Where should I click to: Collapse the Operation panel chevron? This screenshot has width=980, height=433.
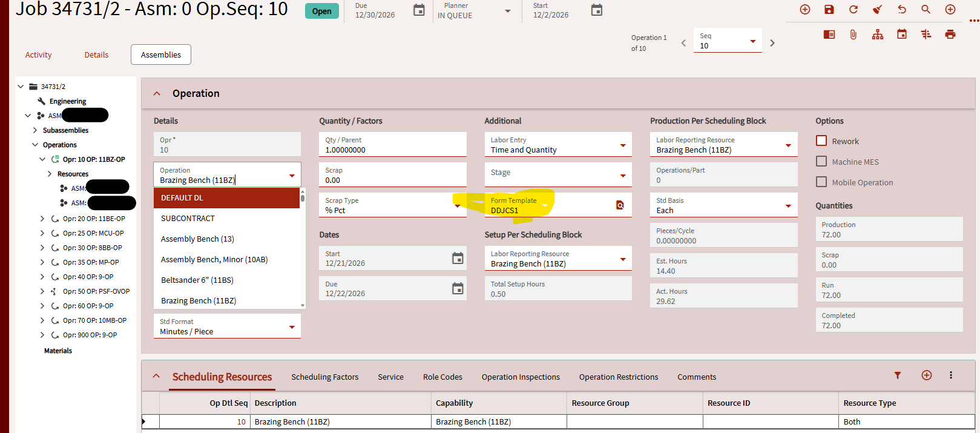pyautogui.click(x=157, y=94)
